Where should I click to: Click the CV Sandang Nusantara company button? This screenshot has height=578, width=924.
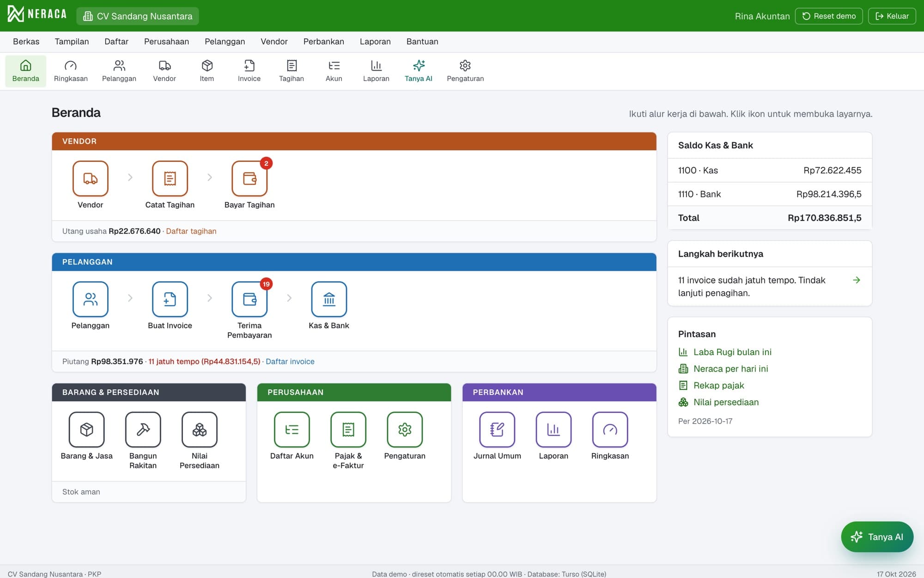pos(138,16)
